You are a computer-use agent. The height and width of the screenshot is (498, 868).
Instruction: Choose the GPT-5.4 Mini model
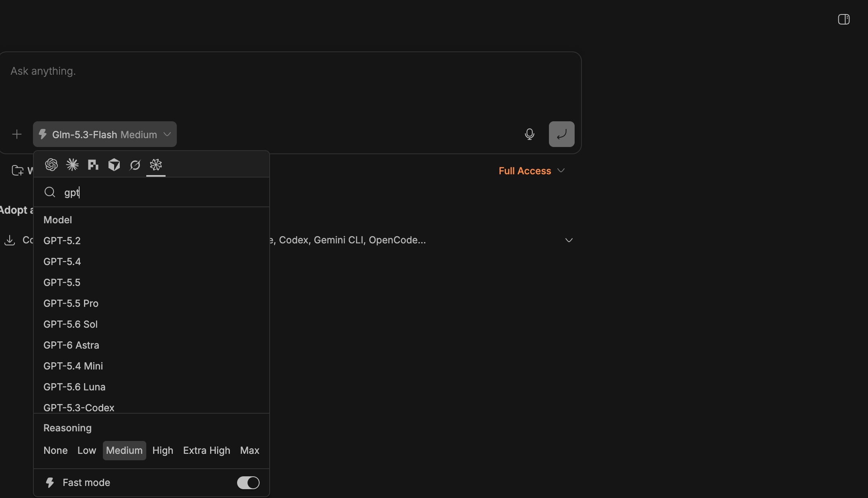[x=151, y=366]
